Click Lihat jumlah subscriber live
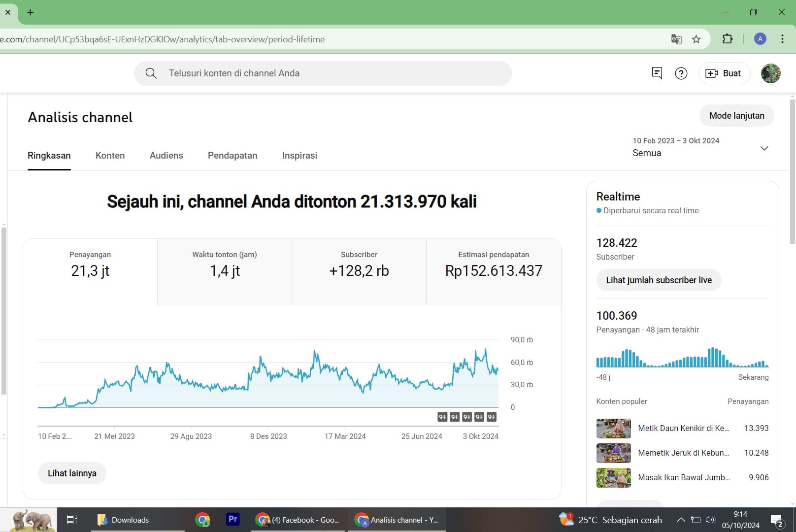Screen dimensions: 796x532 click(x=659, y=280)
